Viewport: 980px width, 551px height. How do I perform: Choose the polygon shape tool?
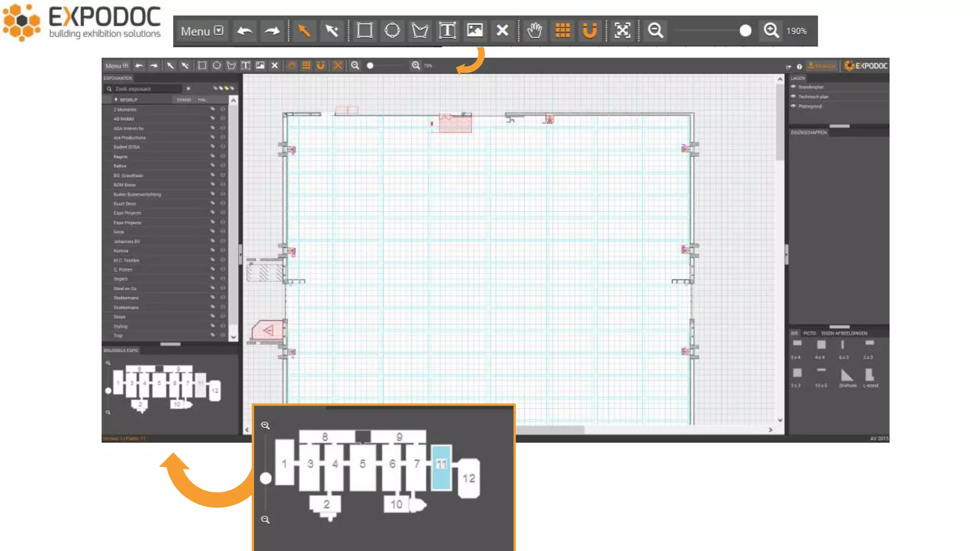tap(420, 31)
